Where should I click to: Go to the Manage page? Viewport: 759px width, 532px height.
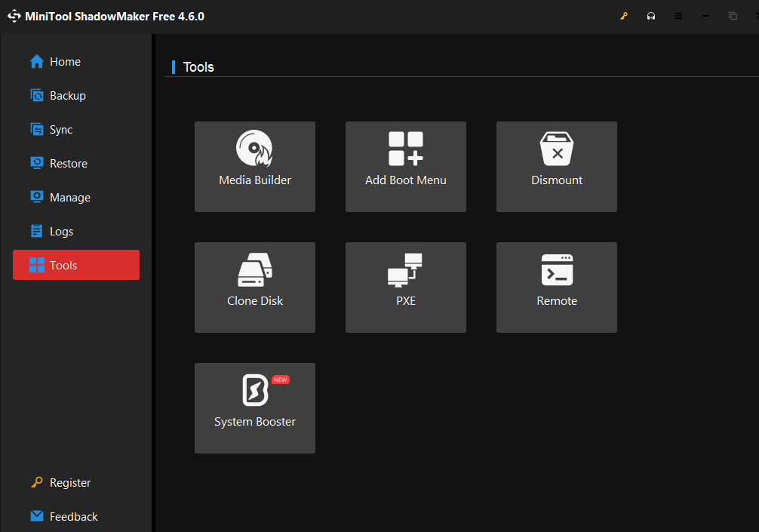(x=76, y=197)
